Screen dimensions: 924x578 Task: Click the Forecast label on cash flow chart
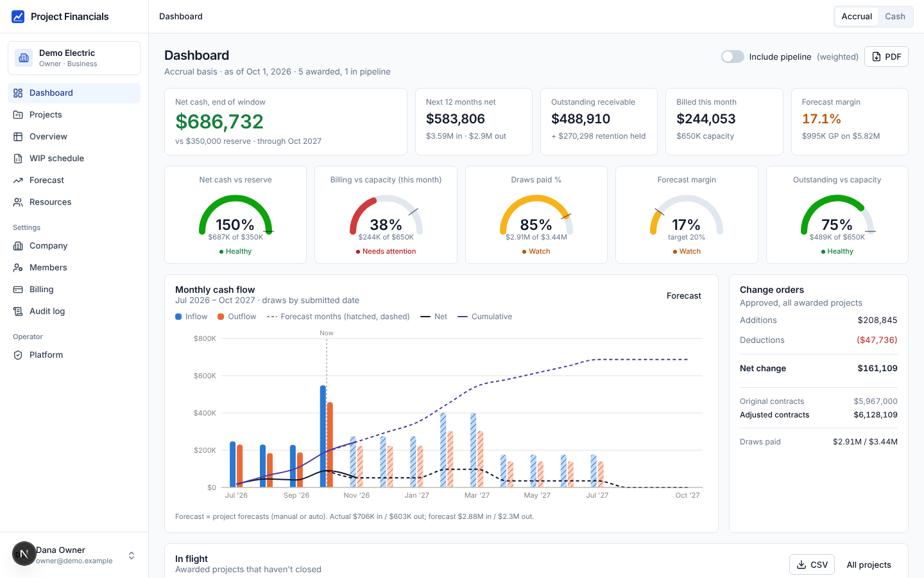tap(684, 296)
